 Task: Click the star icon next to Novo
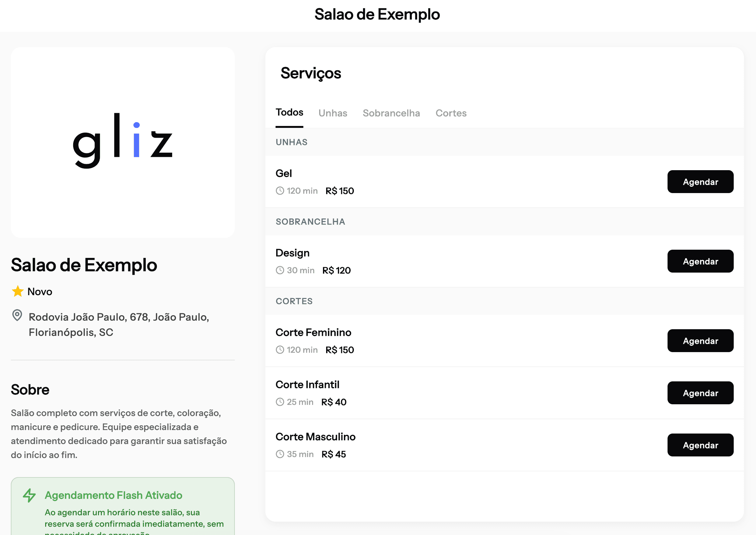[18, 291]
